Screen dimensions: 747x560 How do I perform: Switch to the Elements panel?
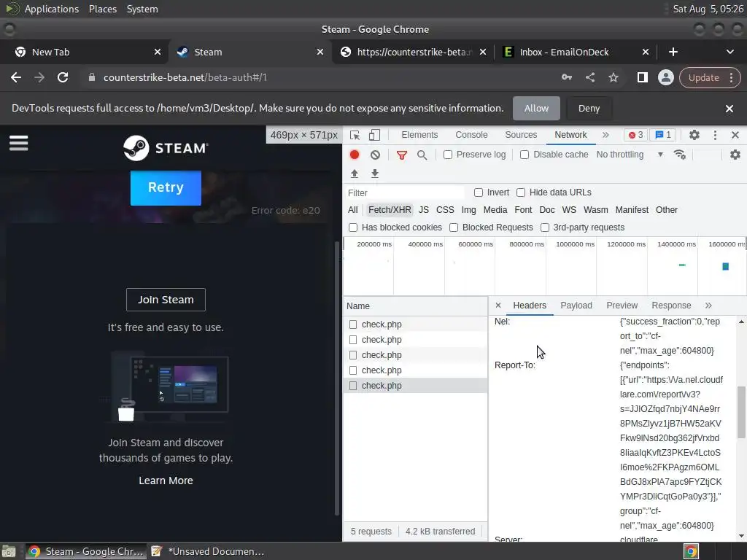coord(419,135)
